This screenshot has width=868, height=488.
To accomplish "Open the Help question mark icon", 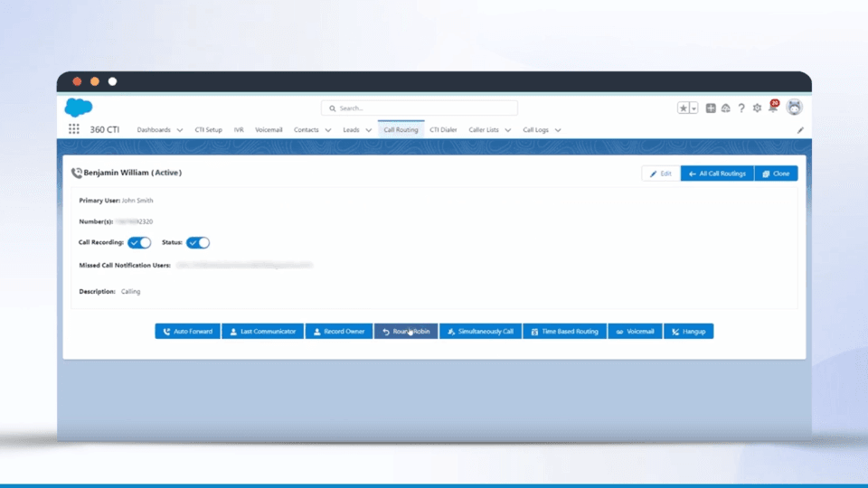I will 741,108.
